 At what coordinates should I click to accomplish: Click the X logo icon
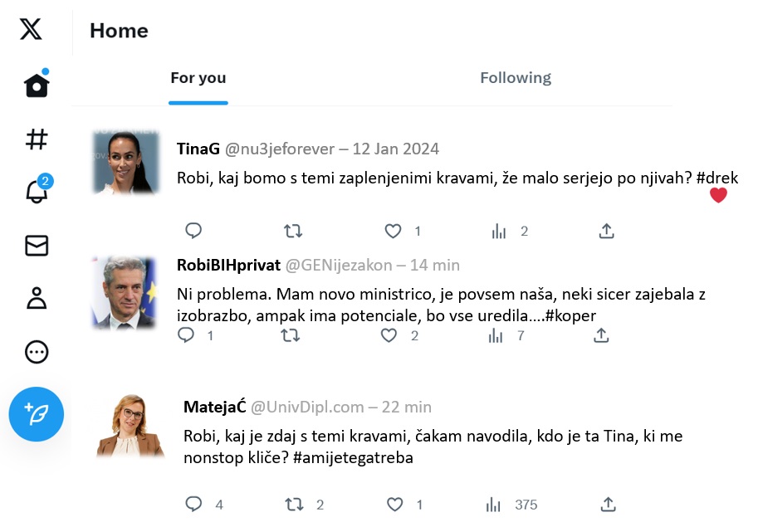coord(31,30)
